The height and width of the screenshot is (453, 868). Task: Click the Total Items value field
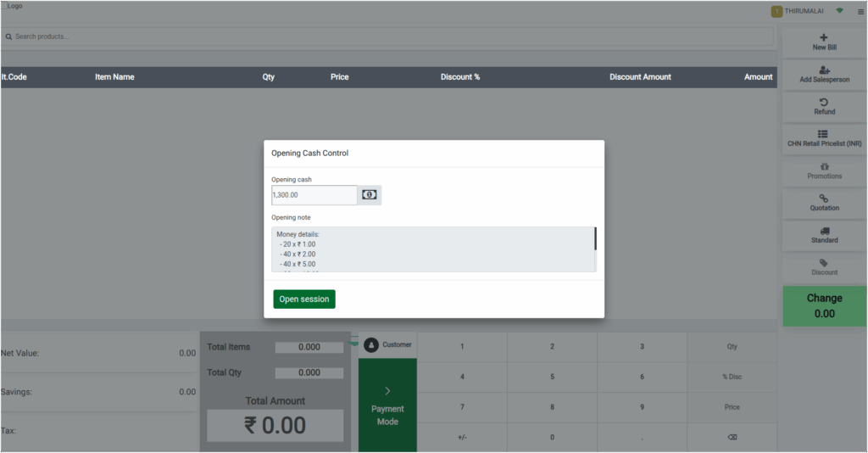coord(309,347)
